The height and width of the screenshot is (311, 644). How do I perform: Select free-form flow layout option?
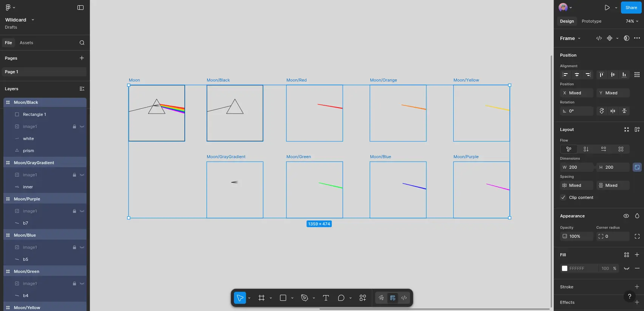pyautogui.click(x=569, y=149)
